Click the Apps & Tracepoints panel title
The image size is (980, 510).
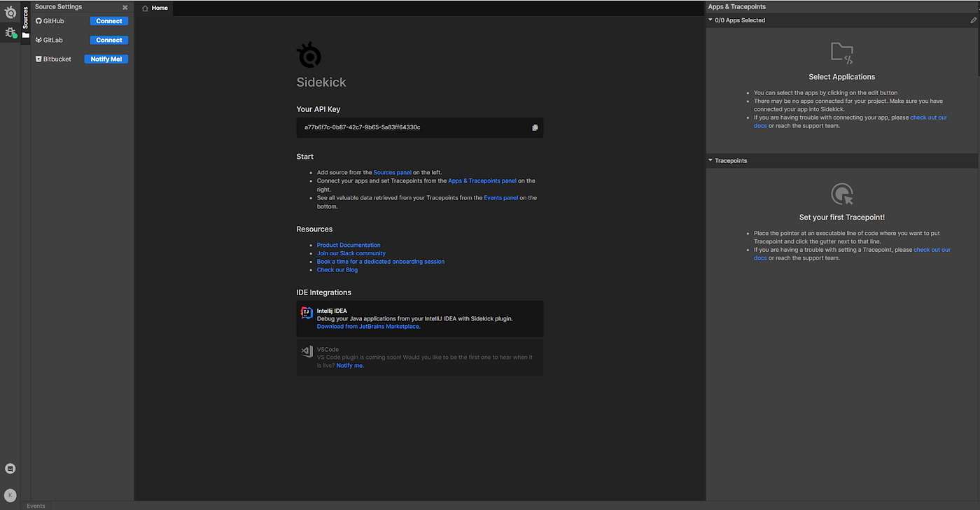[x=737, y=7]
